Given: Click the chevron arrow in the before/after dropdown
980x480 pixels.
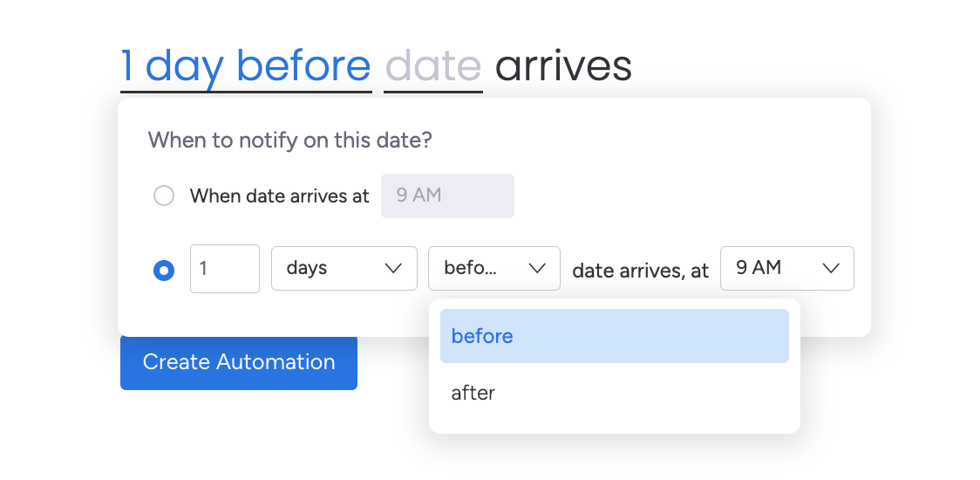Looking at the screenshot, I should [537, 268].
